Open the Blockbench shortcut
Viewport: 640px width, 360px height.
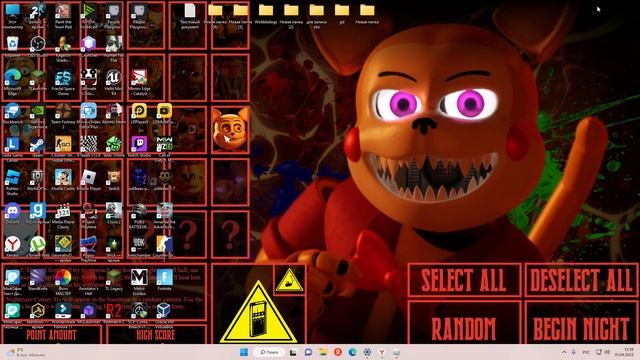pos(12,111)
